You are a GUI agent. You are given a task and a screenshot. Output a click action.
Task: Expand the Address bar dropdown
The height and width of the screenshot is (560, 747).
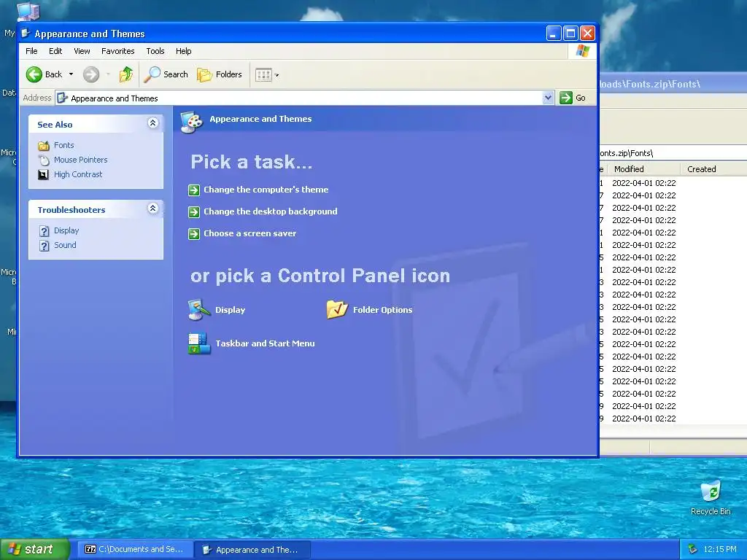(548, 98)
